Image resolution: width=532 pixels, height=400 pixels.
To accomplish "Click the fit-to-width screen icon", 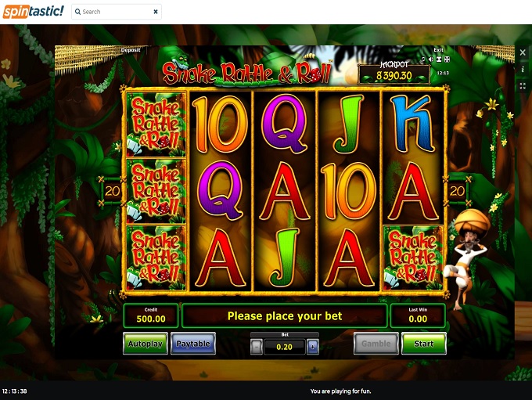I will 439,59.
